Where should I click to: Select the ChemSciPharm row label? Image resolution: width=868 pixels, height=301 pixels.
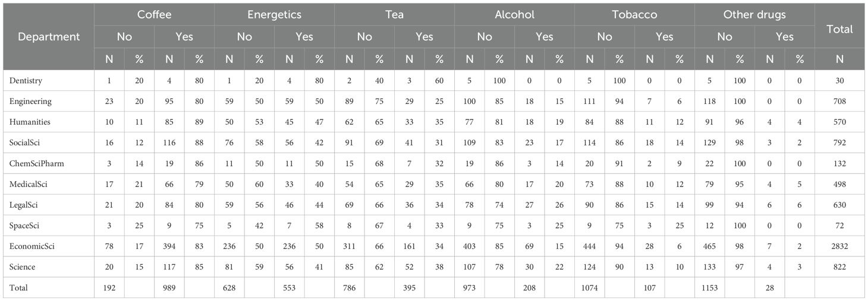(32, 163)
